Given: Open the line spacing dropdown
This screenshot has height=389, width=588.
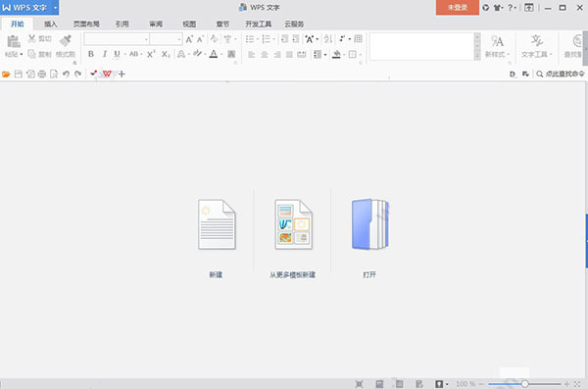Looking at the screenshot, I should tap(324, 55).
